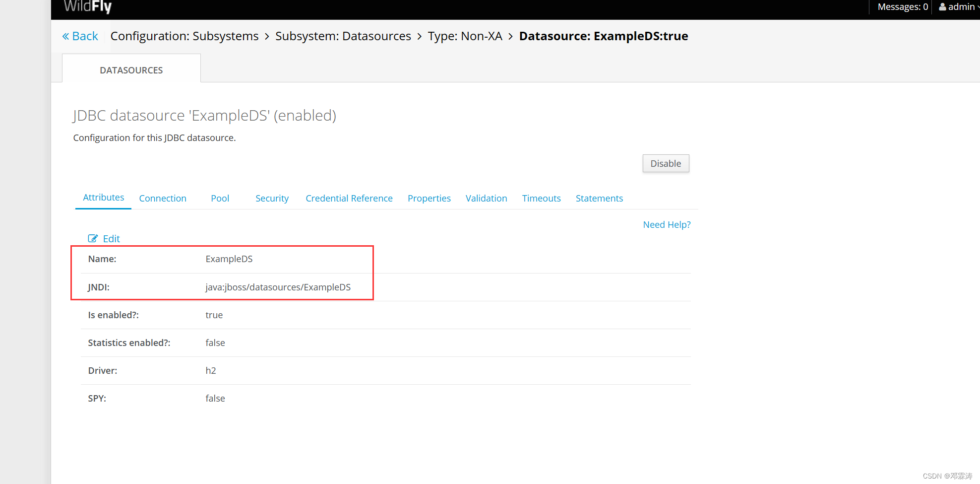Open the Credential Reference tab
Image resolution: width=980 pixels, height=484 pixels.
349,198
